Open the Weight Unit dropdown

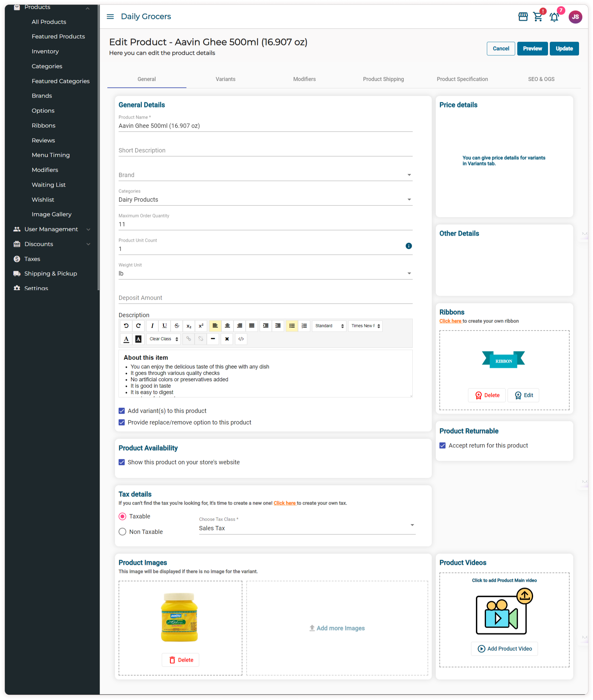click(409, 273)
